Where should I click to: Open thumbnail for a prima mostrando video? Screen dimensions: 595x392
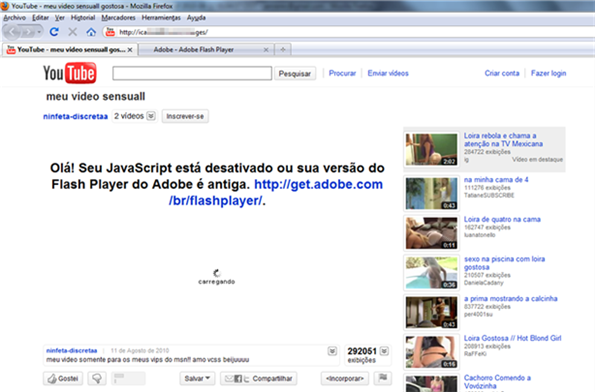pyautogui.click(x=431, y=312)
